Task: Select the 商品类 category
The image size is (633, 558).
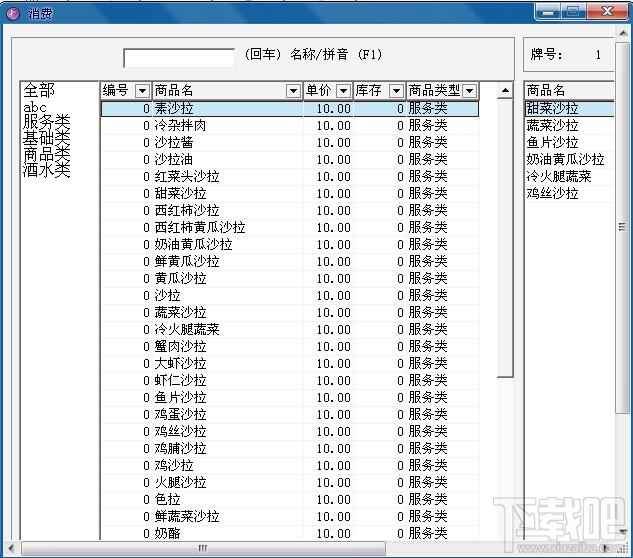Action: 46,154
